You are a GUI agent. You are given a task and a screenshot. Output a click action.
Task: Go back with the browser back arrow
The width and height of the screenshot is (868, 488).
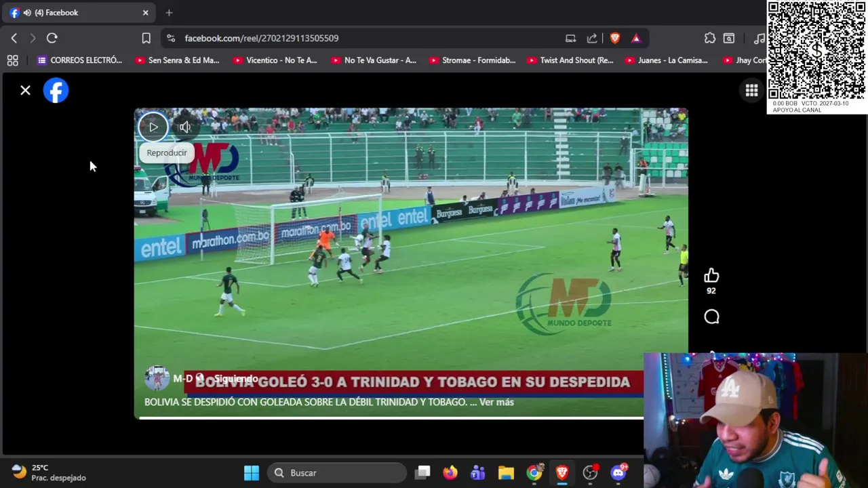(x=14, y=38)
